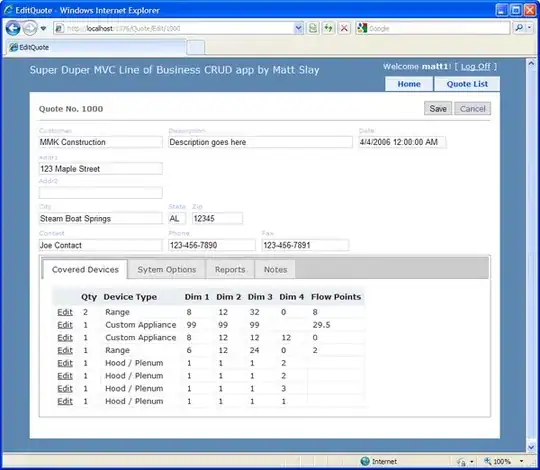The height and width of the screenshot is (470, 540).
Task: Click the Home navigation tab
Action: coord(409,84)
